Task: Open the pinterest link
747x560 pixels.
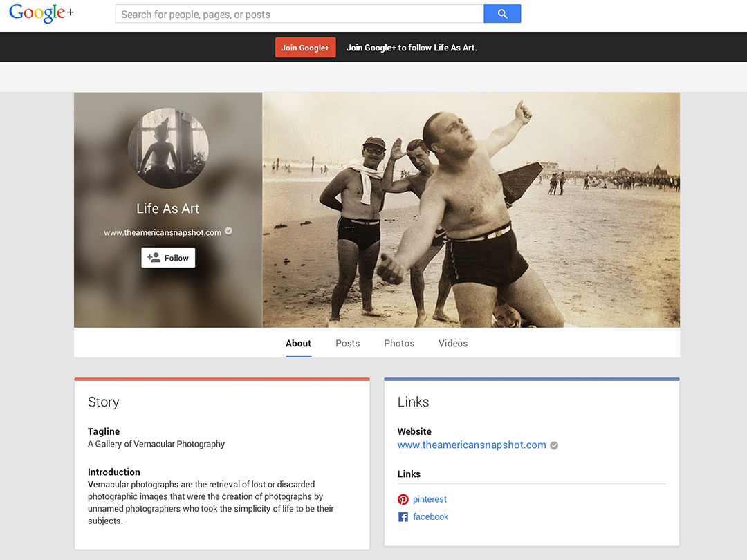Action: tap(430, 499)
